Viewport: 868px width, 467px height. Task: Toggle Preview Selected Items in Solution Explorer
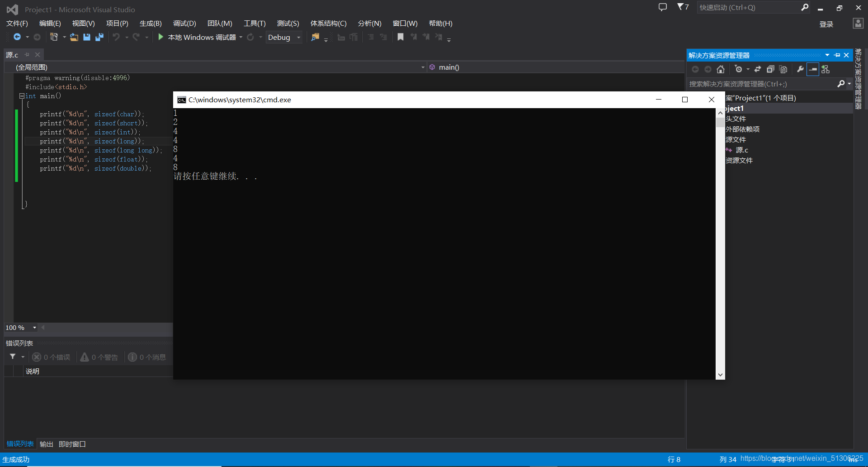point(813,69)
